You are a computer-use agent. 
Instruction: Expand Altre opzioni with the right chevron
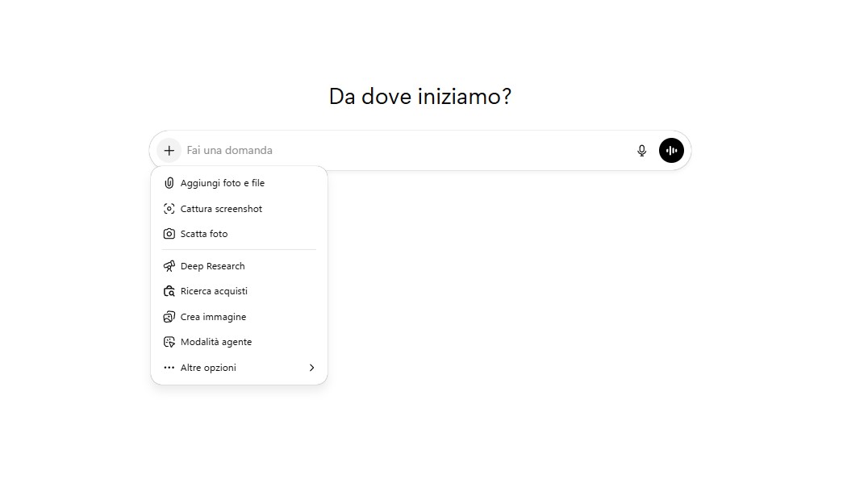[x=311, y=367]
